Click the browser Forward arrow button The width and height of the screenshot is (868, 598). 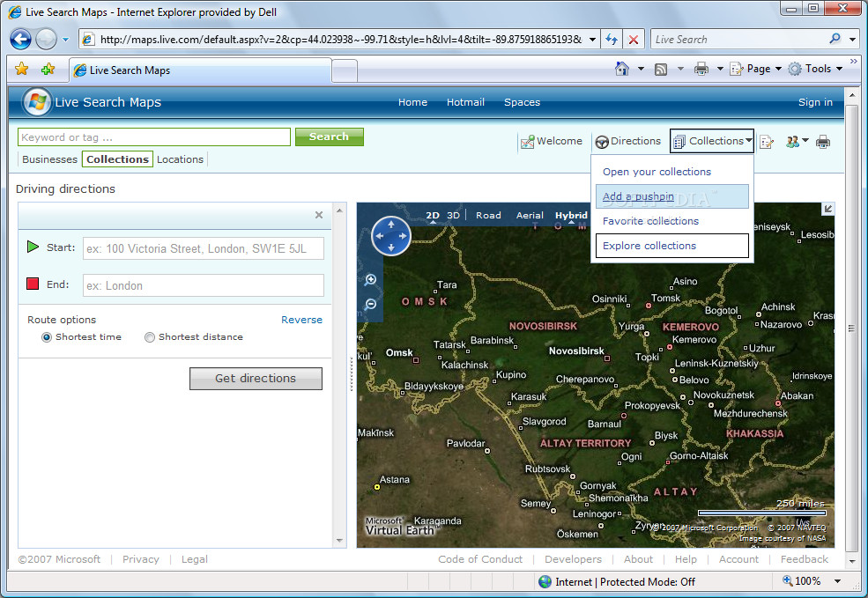46,40
